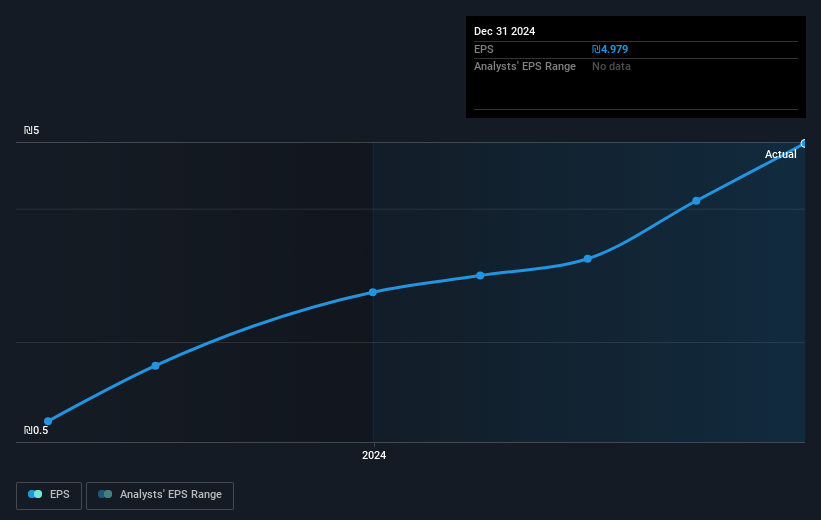Select the data point on the 2024 gridline
The height and width of the screenshot is (520, 821).
point(373,292)
